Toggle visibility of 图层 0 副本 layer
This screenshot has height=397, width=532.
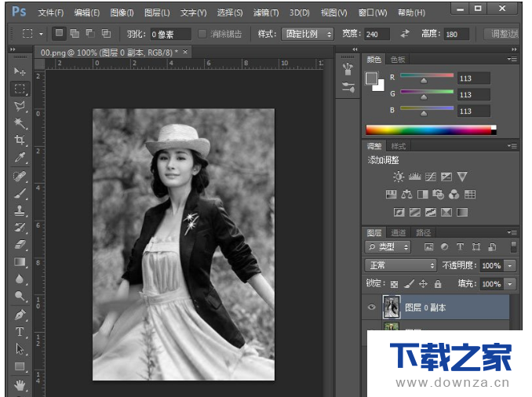tap(371, 307)
